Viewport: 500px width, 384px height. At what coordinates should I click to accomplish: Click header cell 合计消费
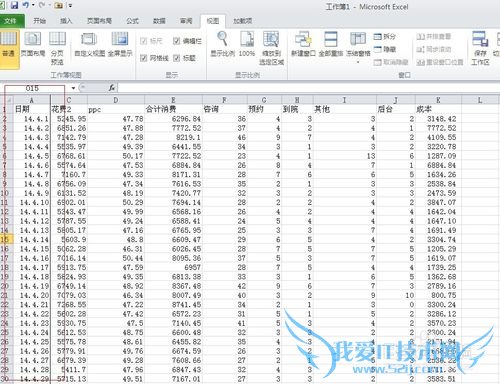[173, 109]
